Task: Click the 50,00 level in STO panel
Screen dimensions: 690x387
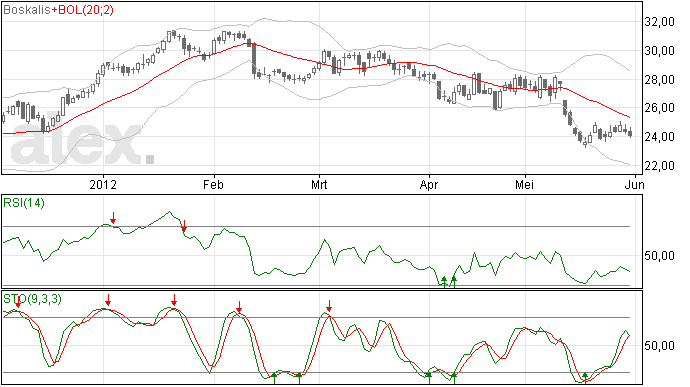Action: pyautogui.click(x=659, y=346)
